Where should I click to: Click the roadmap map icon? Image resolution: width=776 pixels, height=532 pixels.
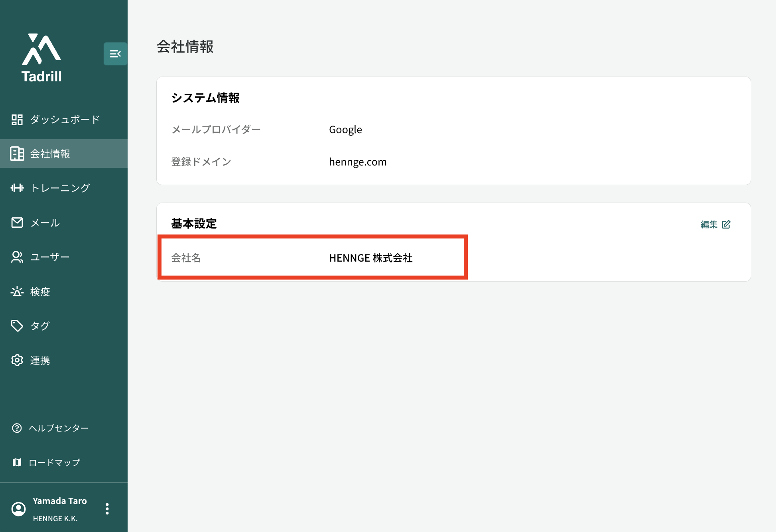pyautogui.click(x=17, y=462)
